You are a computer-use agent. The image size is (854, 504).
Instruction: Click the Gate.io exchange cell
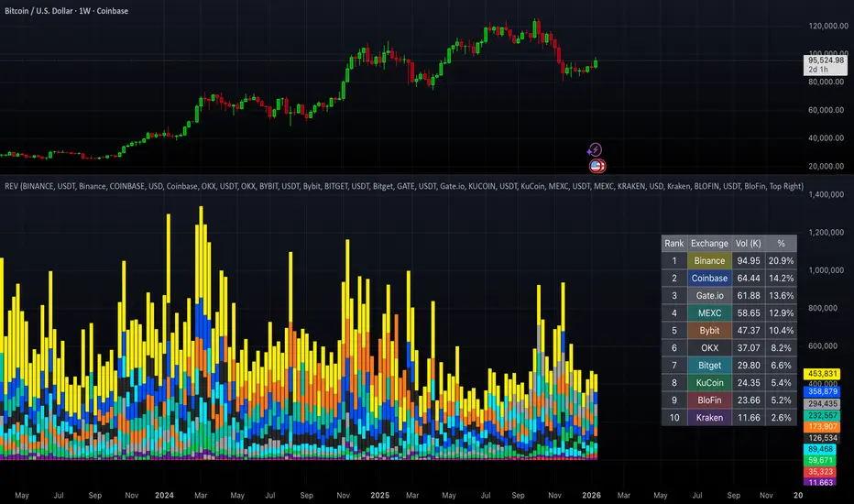709,296
